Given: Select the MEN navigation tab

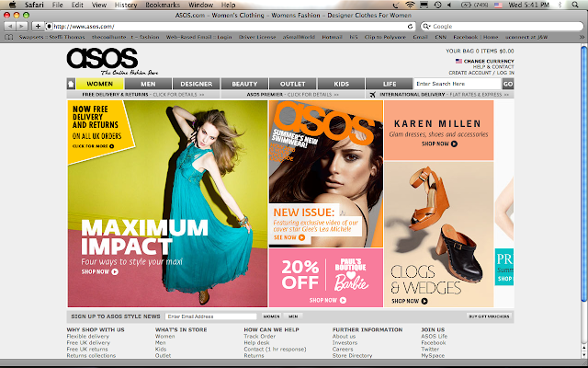Looking at the screenshot, I should click(x=148, y=84).
